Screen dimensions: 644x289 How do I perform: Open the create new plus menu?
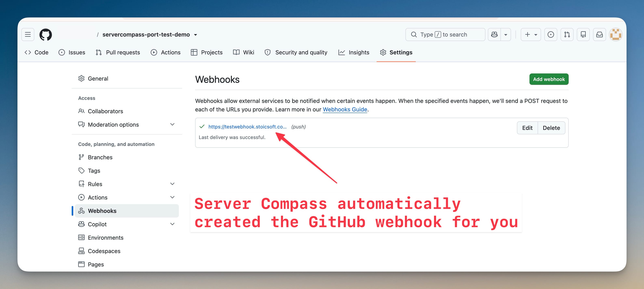click(x=531, y=35)
